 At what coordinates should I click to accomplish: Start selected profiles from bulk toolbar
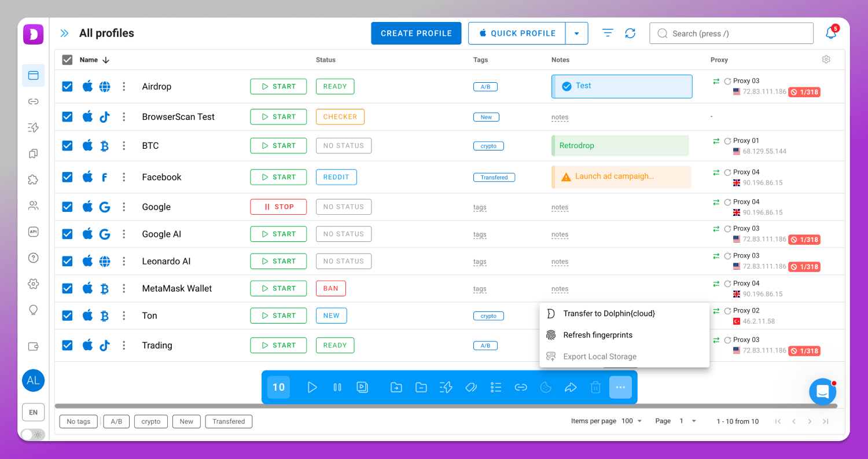[x=312, y=387]
